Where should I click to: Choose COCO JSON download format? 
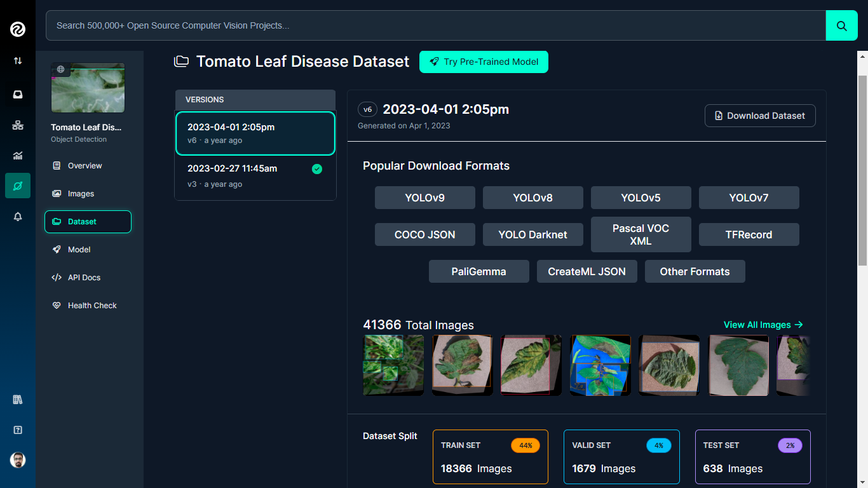click(425, 234)
